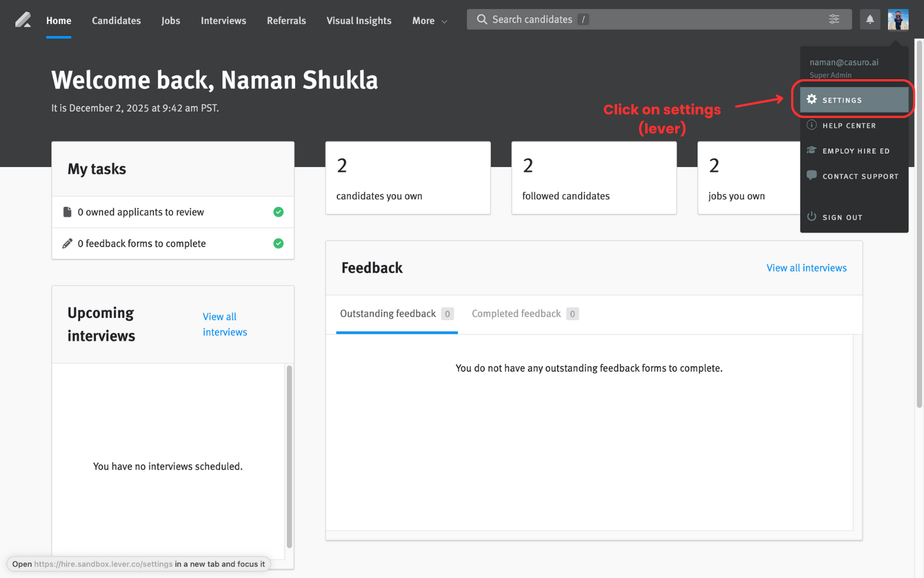The image size is (924, 578).
Task: Click 'You have no interviews scheduled.' text
Action: pos(168,466)
